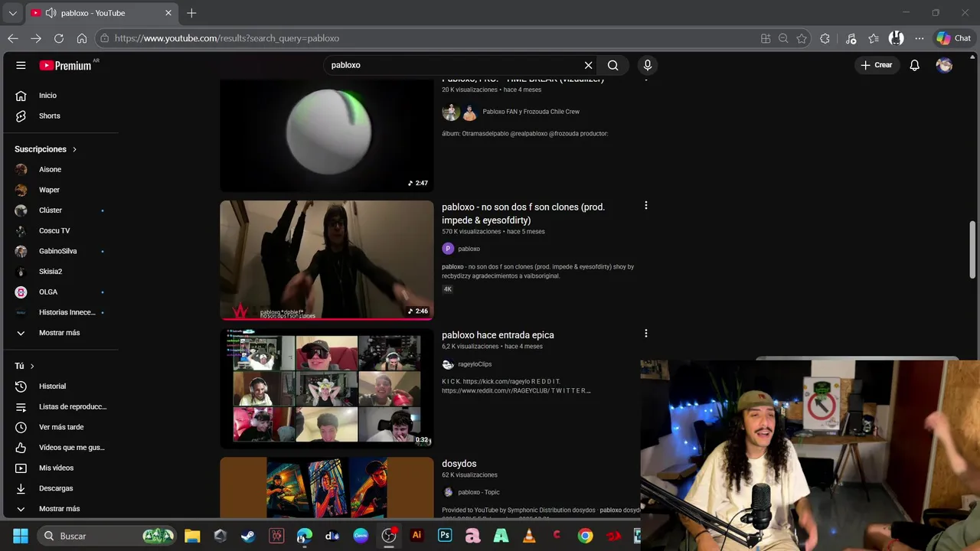Open the title no son dos f son clones
The width and height of the screenshot is (980, 551).
pyautogui.click(x=523, y=214)
